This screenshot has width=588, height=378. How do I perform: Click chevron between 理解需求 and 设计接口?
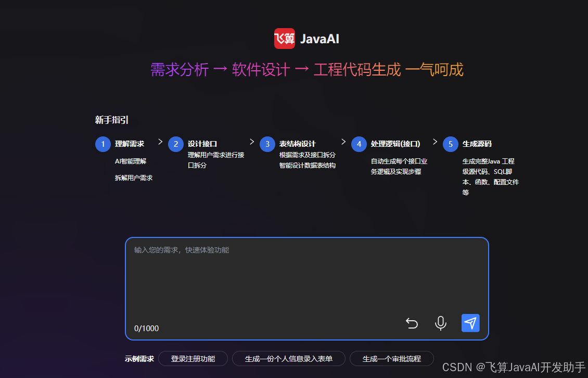(160, 142)
